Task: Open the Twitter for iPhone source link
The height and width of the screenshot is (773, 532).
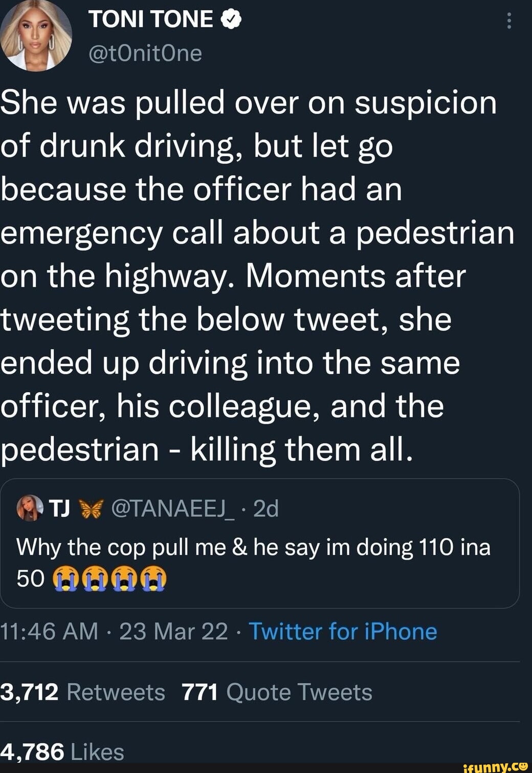Action: click(x=343, y=631)
